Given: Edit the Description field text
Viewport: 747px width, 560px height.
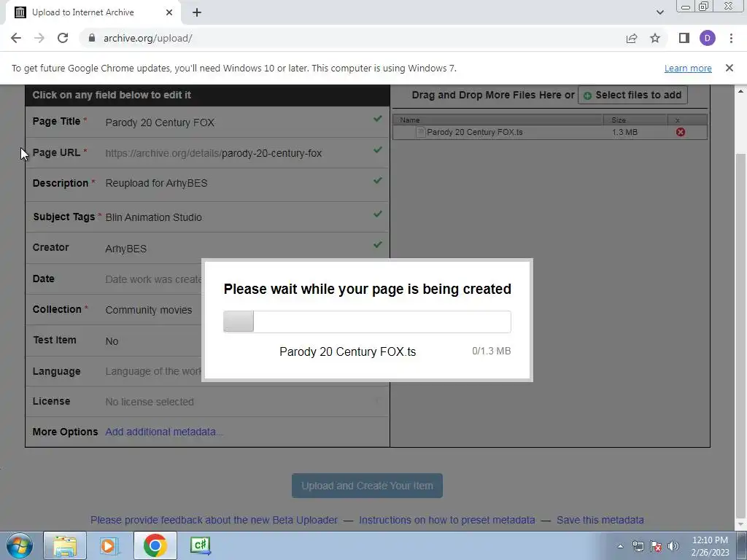Looking at the screenshot, I should [x=156, y=183].
